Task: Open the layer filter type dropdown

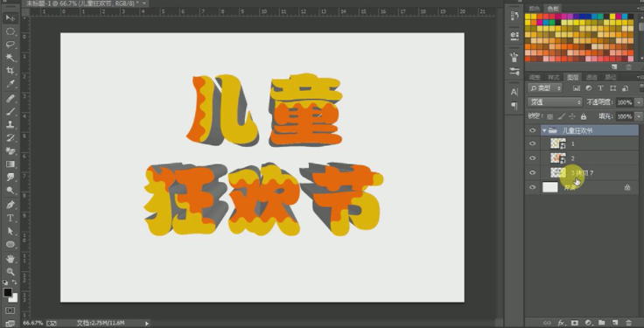Action: [x=545, y=87]
